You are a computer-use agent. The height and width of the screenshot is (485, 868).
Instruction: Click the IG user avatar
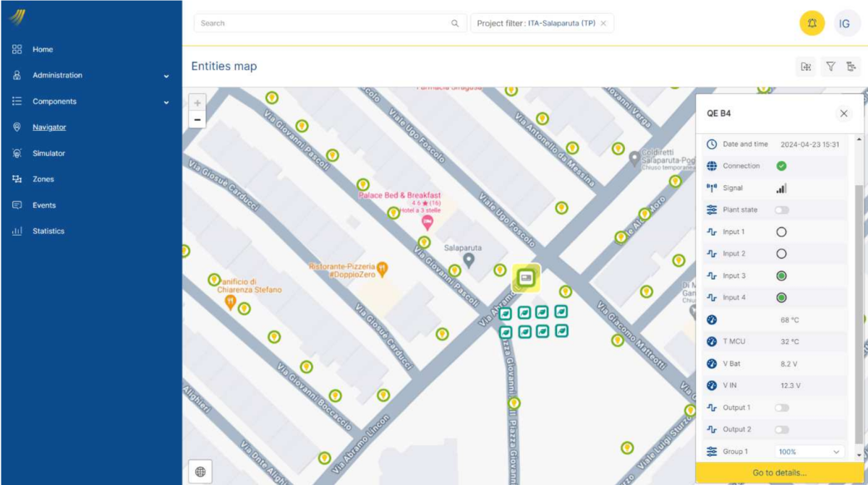(x=844, y=23)
